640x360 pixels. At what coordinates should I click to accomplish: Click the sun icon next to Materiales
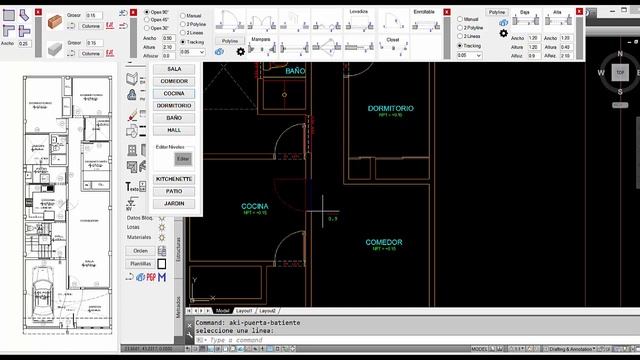point(162,238)
